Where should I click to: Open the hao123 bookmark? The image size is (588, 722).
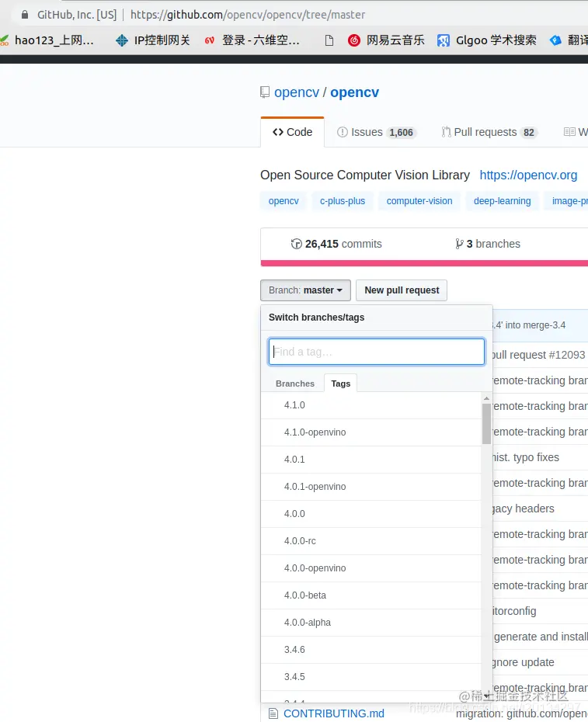click(47, 40)
